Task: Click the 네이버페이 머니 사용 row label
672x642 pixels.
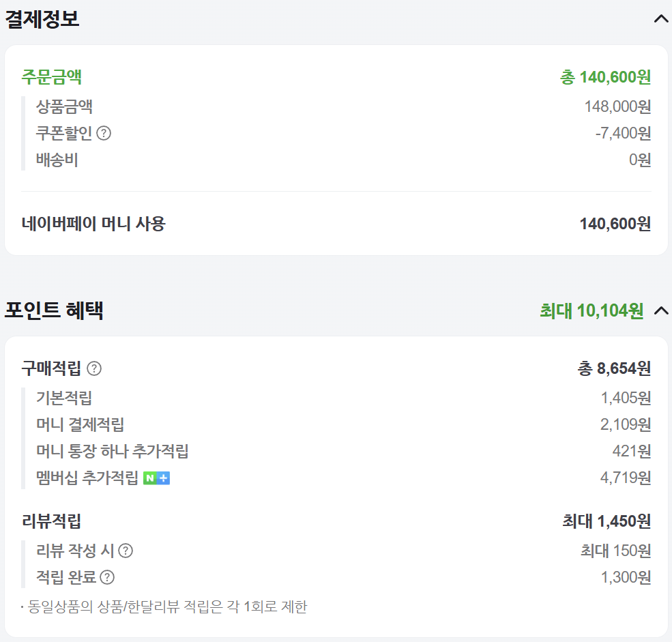Action: pyautogui.click(x=93, y=224)
